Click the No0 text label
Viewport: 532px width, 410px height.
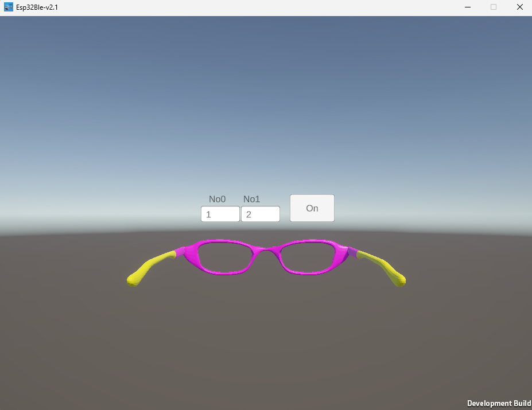217,199
